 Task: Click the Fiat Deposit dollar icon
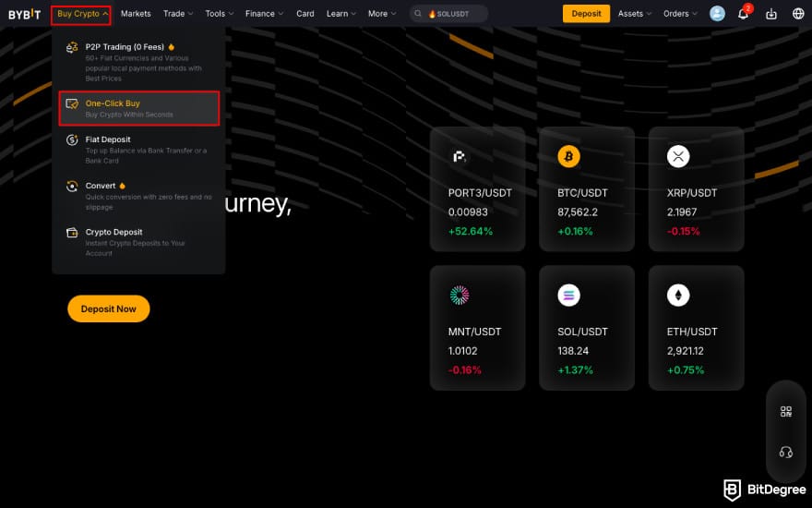[x=72, y=140]
